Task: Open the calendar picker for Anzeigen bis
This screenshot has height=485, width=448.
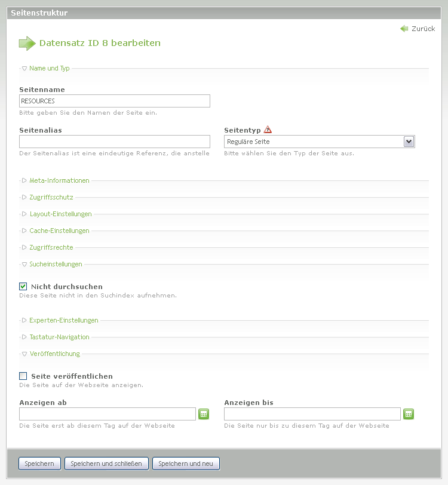Action: pos(408,414)
